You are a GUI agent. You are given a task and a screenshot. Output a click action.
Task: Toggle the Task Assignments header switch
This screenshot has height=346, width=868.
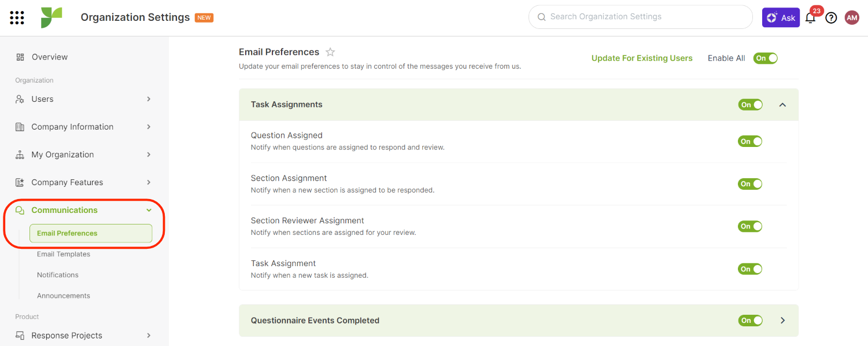(750, 105)
